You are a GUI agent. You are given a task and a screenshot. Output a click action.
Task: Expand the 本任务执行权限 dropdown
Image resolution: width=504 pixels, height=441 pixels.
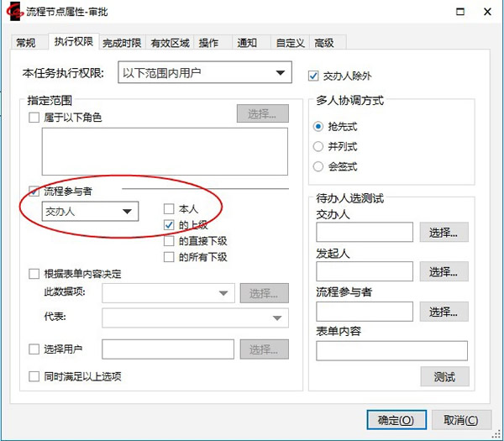[280, 74]
